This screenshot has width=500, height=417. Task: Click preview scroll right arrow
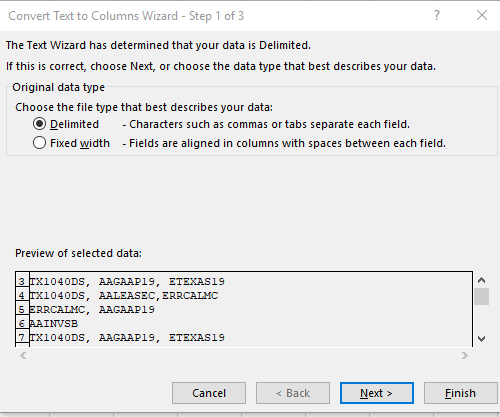point(465,356)
